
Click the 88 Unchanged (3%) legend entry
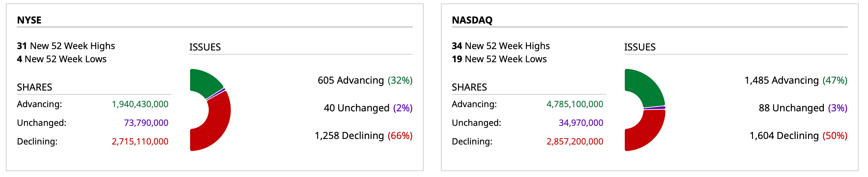coord(803,108)
